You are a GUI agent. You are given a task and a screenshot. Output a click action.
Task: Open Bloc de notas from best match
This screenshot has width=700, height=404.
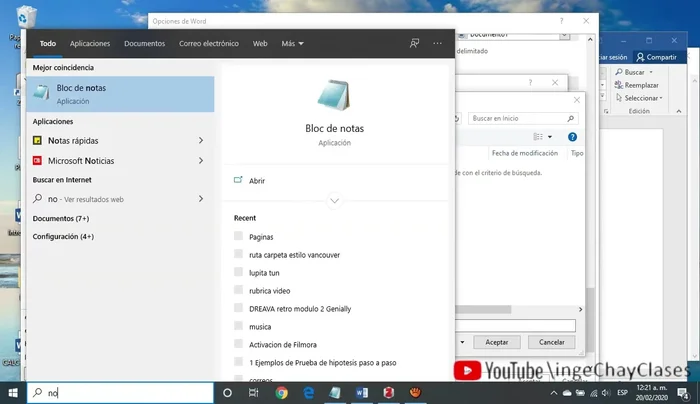pyautogui.click(x=120, y=94)
